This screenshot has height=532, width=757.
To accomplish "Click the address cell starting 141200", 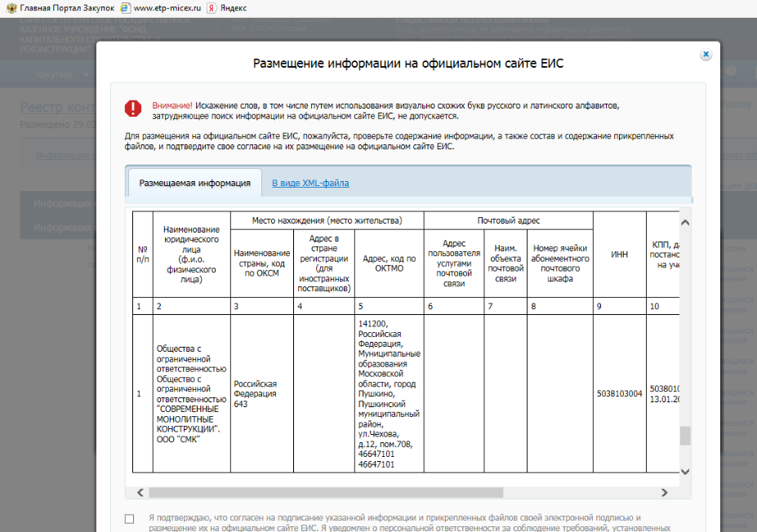I will 390,393.
